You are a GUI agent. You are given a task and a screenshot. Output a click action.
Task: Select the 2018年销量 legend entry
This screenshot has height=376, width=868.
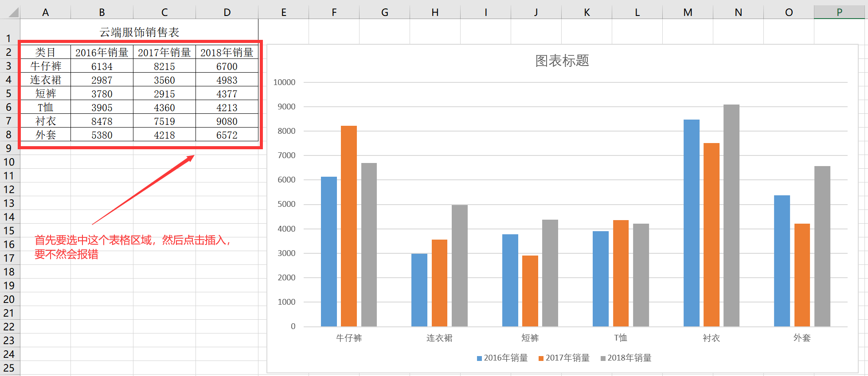click(x=626, y=358)
